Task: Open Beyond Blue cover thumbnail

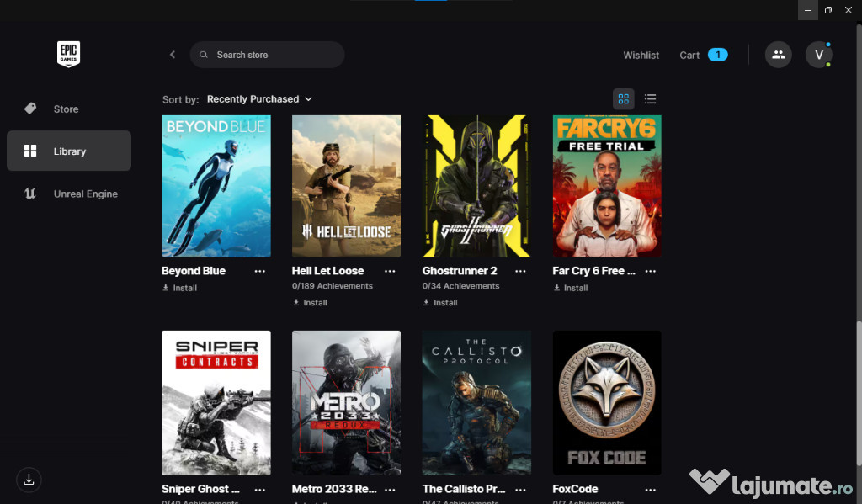Action: (216, 186)
